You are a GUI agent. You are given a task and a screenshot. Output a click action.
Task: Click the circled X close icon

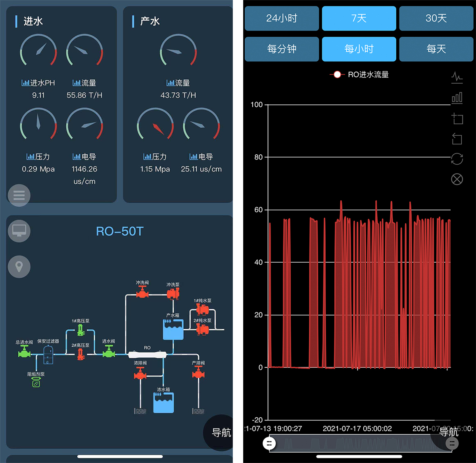point(457,179)
